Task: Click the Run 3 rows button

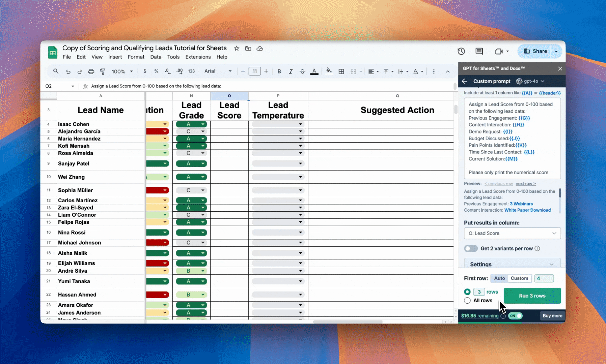Action: [x=532, y=296]
